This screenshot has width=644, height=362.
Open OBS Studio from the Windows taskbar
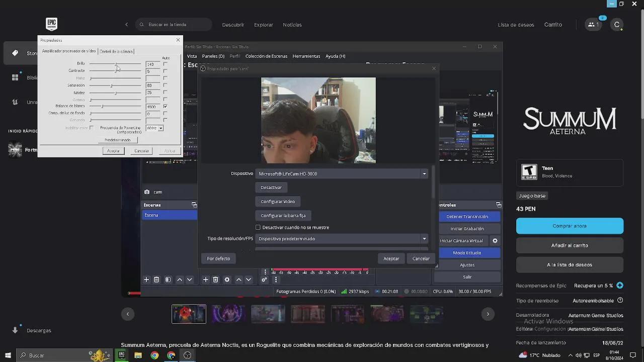188,355
